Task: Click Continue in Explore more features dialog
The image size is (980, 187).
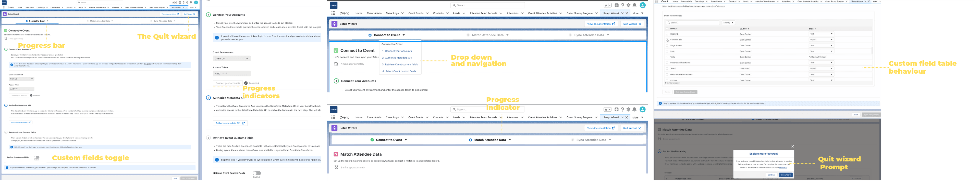Action: (x=771, y=175)
